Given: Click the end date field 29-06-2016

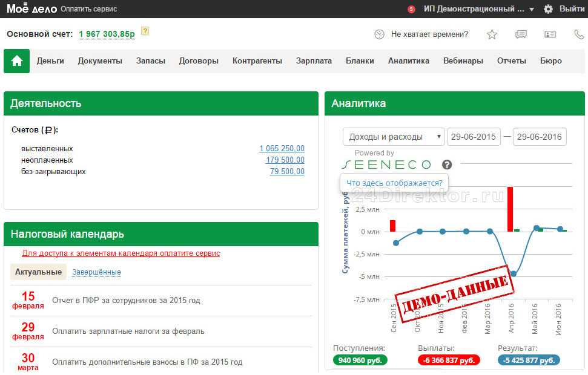Looking at the screenshot, I should [539, 137].
